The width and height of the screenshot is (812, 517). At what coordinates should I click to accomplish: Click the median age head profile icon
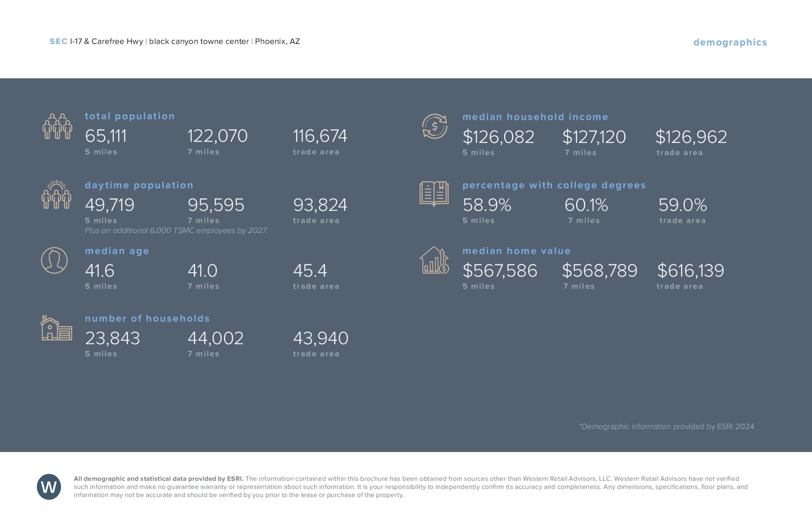point(54,260)
